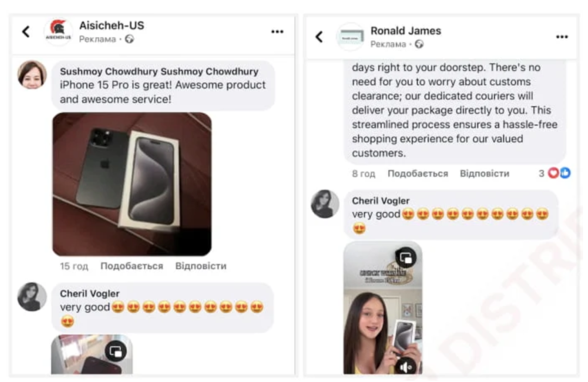Go back from the Aisicheh-US post

(26, 32)
